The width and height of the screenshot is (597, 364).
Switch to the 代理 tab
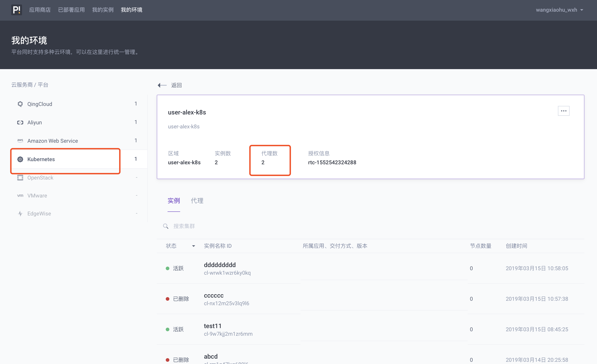pyautogui.click(x=197, y=200)
